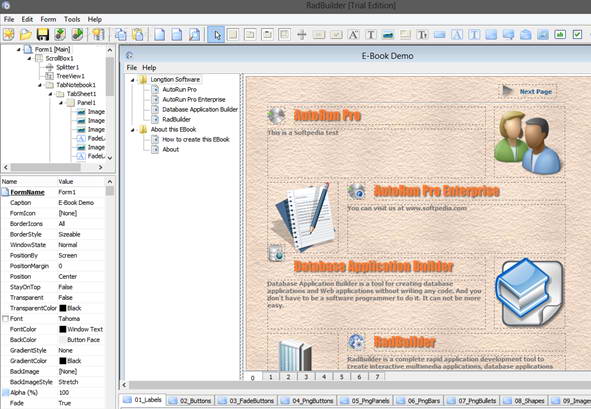This screenshot has height=409, width=591.
Task: Click the Save floppy disk icon
Action: (x=43, y=35)
